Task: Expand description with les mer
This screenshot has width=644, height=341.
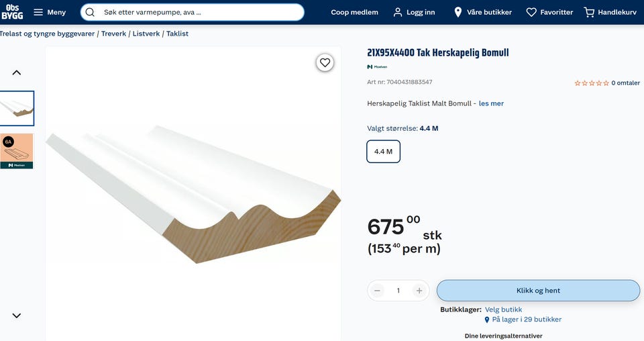Action: tap(491, 103)
